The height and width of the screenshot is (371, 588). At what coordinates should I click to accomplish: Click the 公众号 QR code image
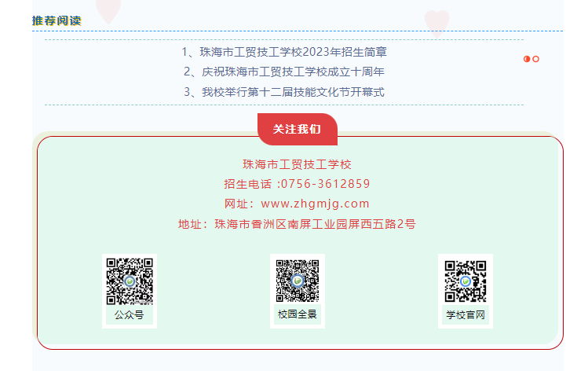click(130, 281)
